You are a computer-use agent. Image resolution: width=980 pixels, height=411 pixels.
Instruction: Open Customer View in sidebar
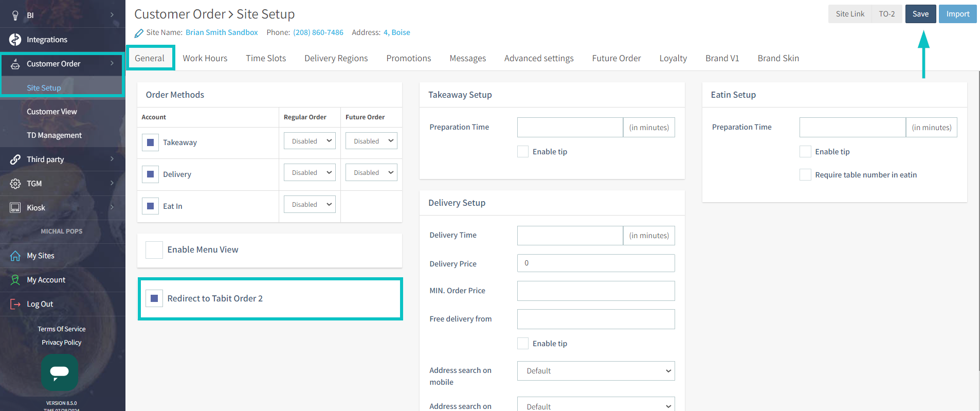coord(51,112)
